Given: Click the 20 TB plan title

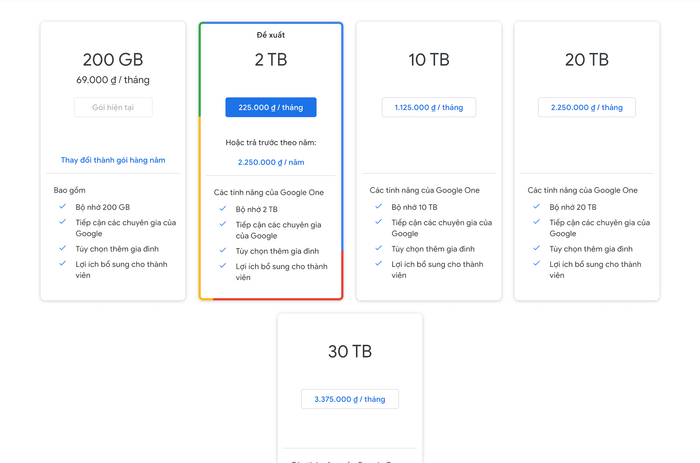Looking at the screenshot, I should (587, 59).
